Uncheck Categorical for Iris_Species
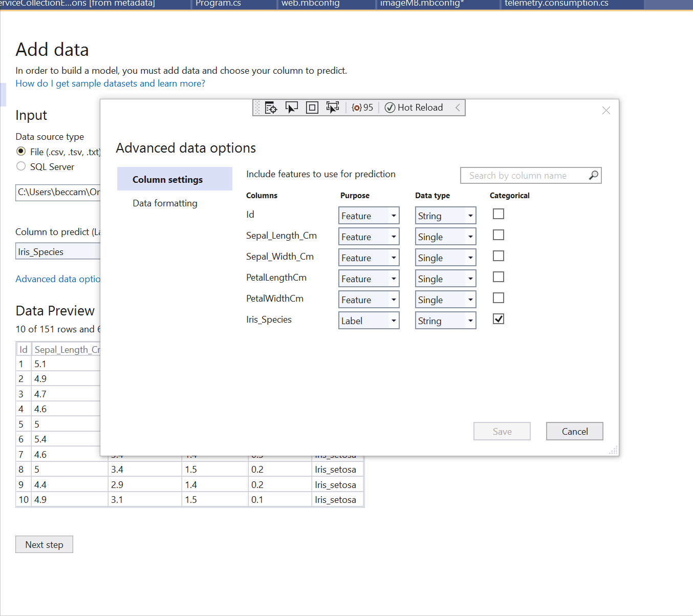The height and width of the screenshot is (616, 693). pos(498,318)
